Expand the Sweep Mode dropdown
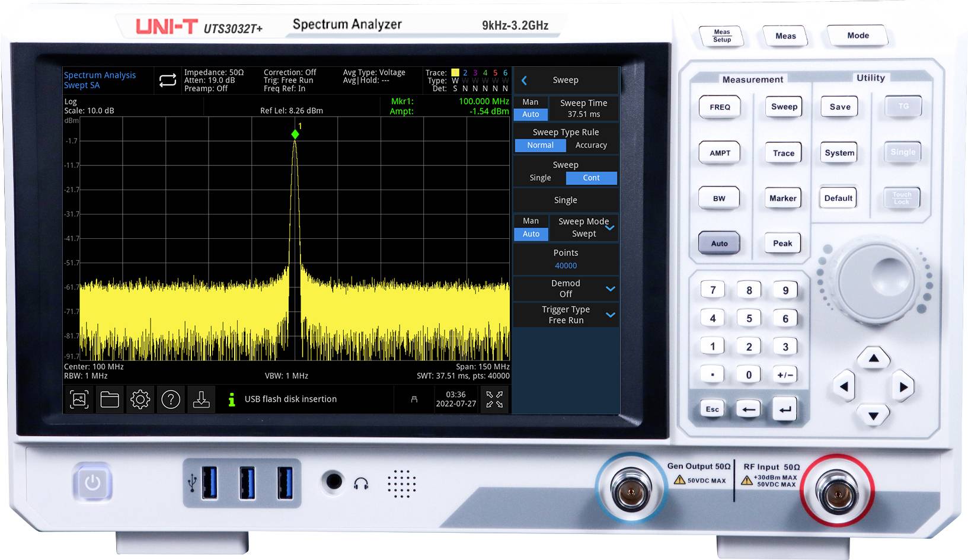Screen dimensions: 968x560 coord(611,227)
